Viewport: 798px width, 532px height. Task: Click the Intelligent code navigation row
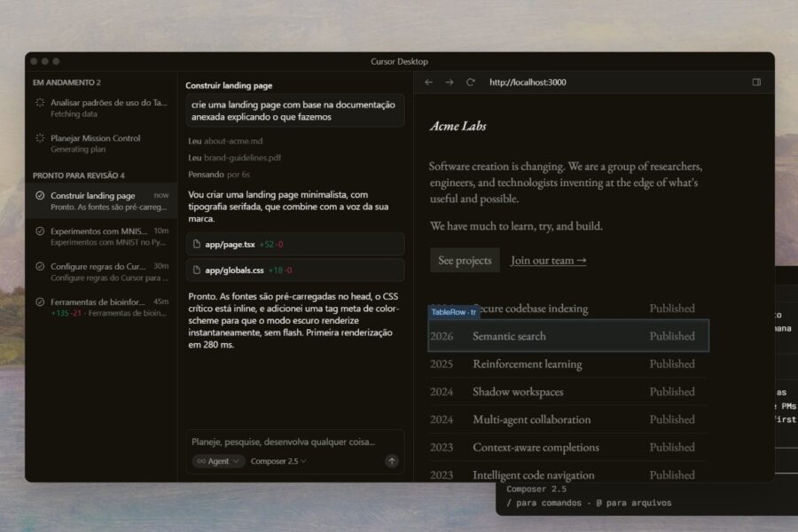[568, 474]
